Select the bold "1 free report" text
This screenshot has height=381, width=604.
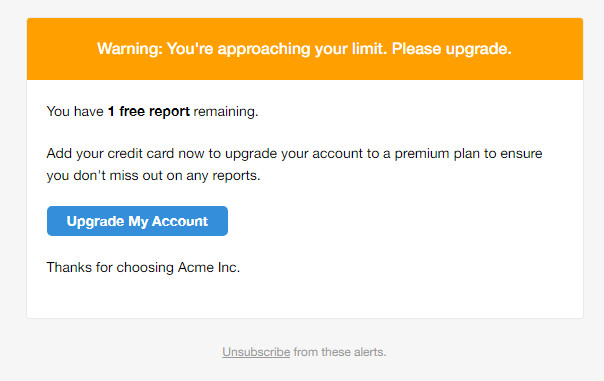pos(149,111)
